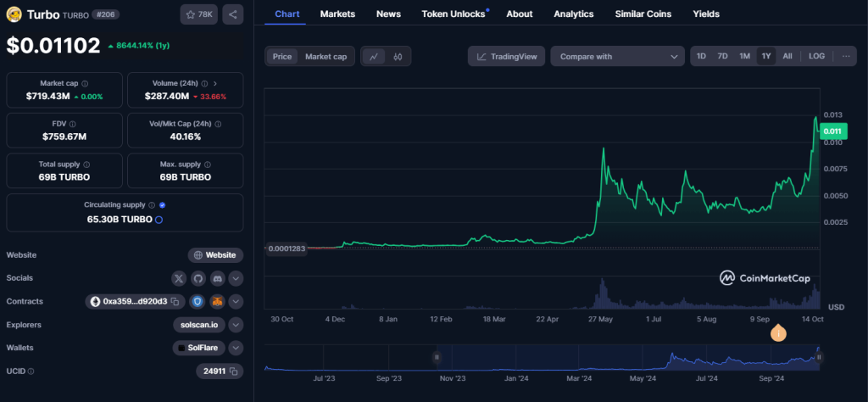Open Volume (24h) details arrow
868x402 pixels.
point(214,84)
